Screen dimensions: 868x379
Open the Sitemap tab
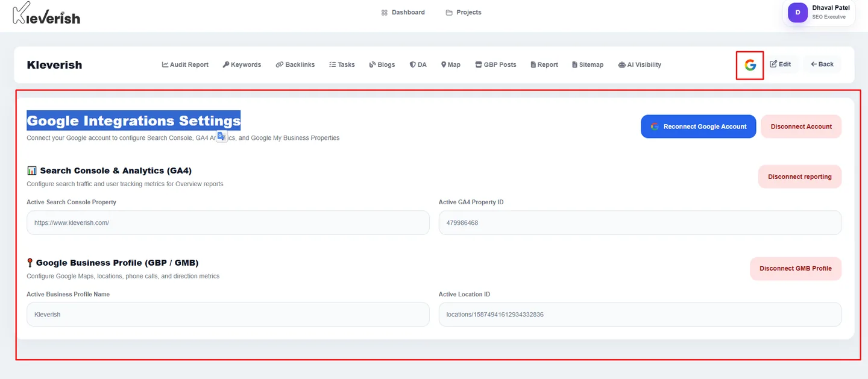coord(588,64)
